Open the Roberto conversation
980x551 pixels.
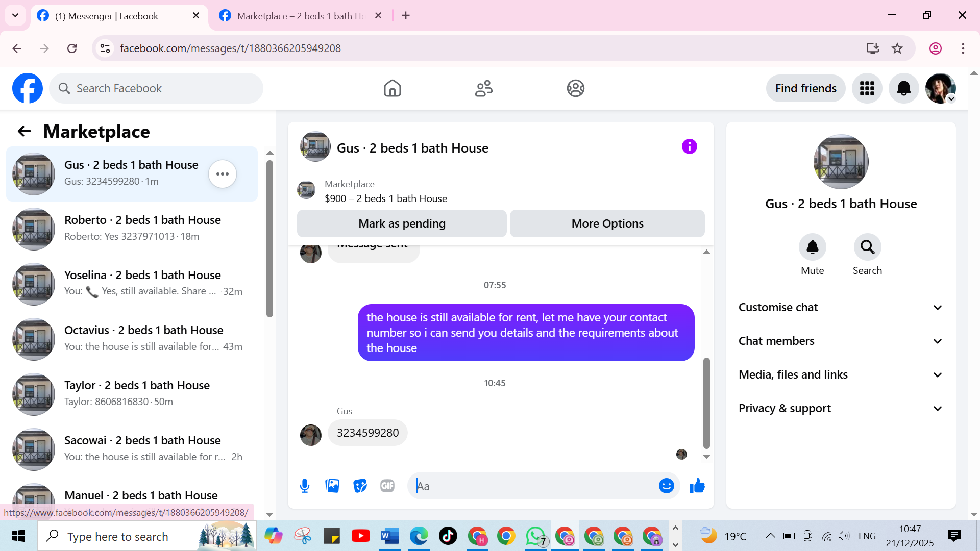[x=132, y=229]
